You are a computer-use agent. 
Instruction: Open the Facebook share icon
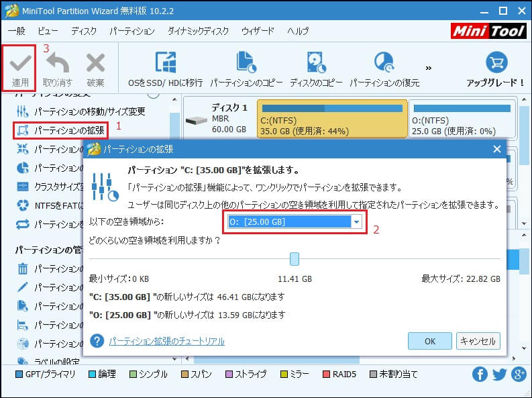coord(480,375)
